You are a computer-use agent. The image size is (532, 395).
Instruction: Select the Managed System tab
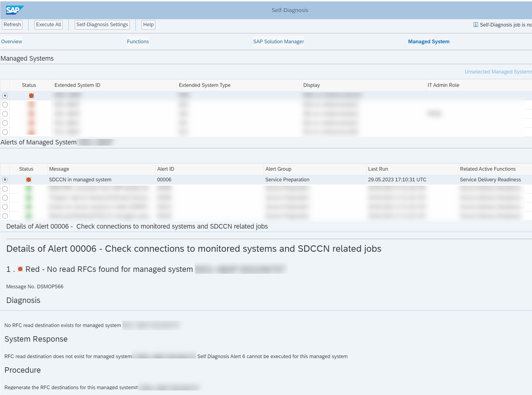coord(429,41)
